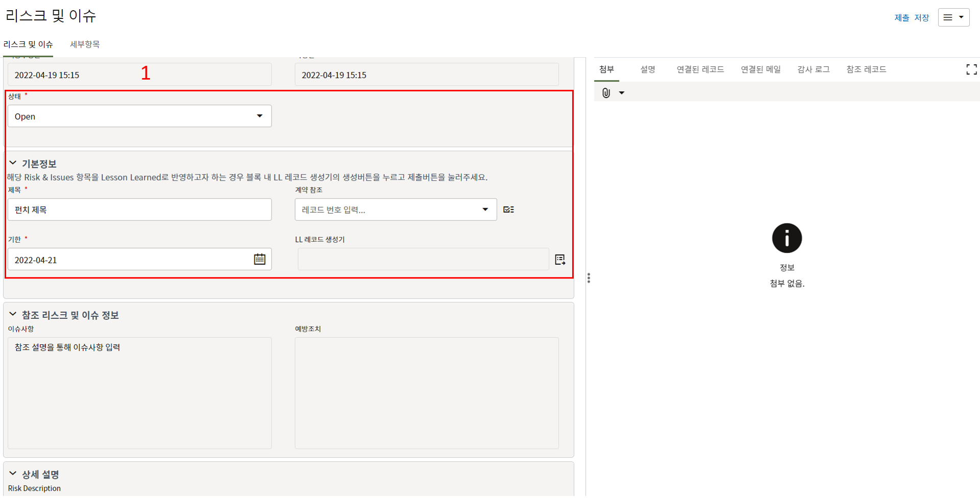
Task: Click the 저장 link
Action: point(921,18)
